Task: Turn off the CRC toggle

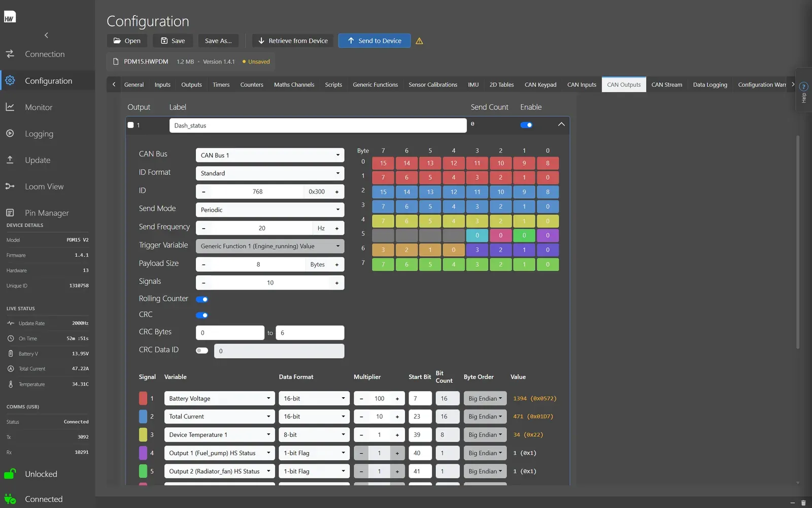Action: (x=202, y=315)
